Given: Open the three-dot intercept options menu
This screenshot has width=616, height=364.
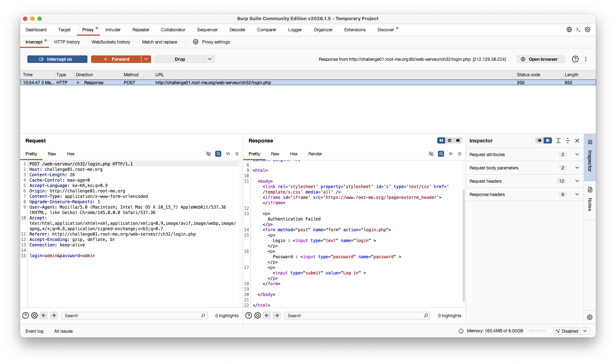Looking at the screenshot, I should (x=586, y=59).
